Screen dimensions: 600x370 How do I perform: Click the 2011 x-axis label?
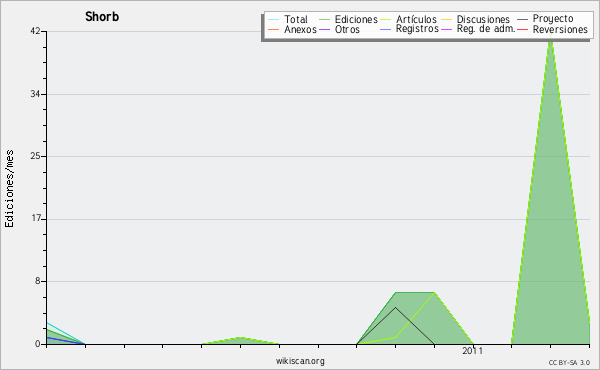point(473,350)
